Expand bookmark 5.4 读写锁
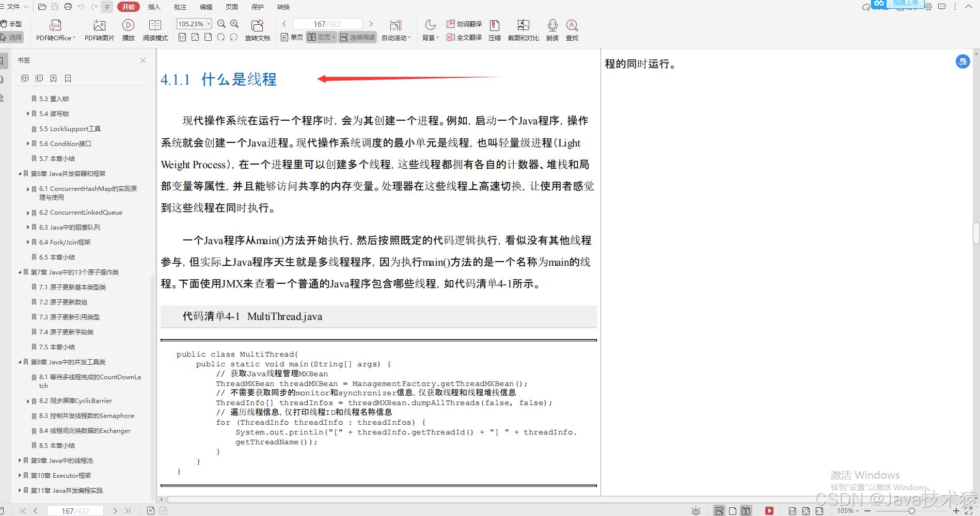980x516 pixels. [x=28, y=114]
